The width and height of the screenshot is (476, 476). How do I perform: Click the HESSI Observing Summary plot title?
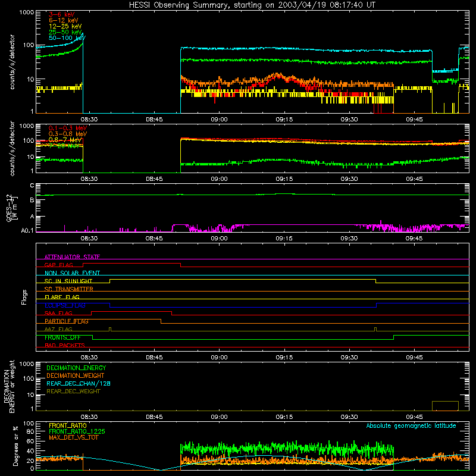pyautogui.click(x=252, y=5)
